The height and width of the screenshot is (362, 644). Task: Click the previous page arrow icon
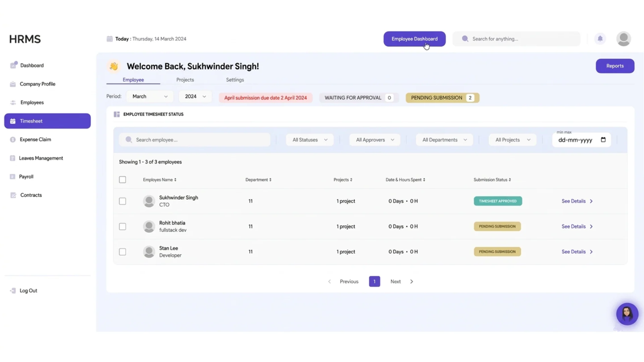329,282
